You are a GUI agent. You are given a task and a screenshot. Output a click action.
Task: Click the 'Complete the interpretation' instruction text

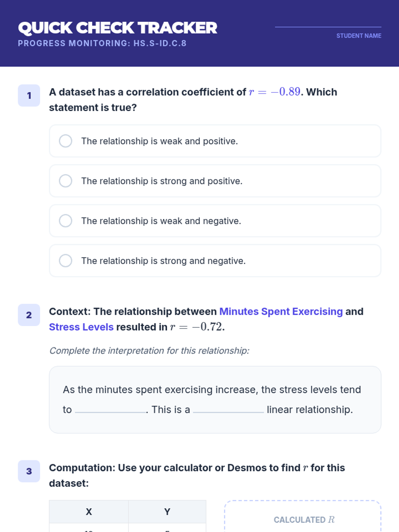tap(149, 351)
